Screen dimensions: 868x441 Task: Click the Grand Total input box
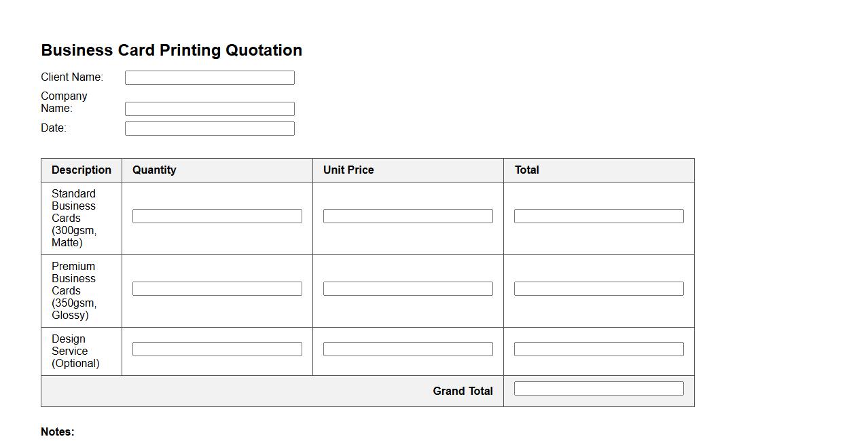(598, 389)
